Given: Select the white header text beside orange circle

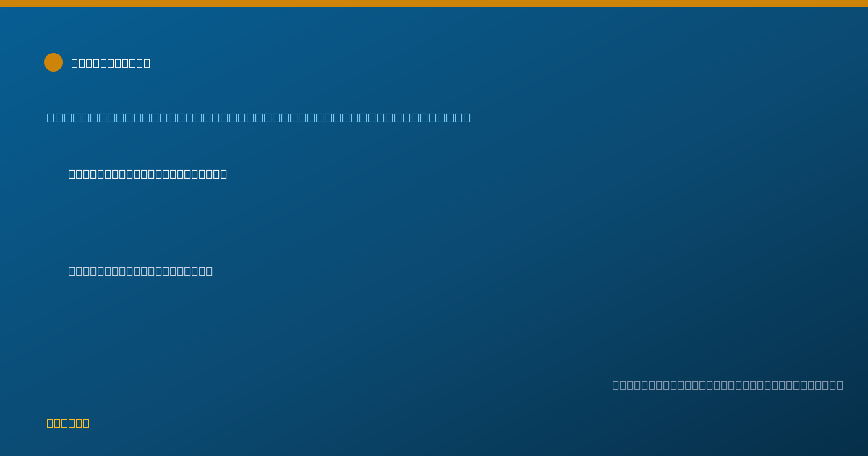Looking at the screenshot, I should (x=111, y=63).
